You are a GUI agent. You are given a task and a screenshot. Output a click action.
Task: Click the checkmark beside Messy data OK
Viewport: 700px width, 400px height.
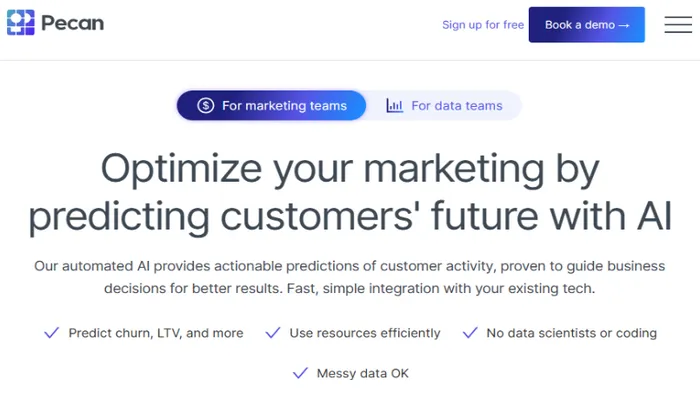[299, 373]
